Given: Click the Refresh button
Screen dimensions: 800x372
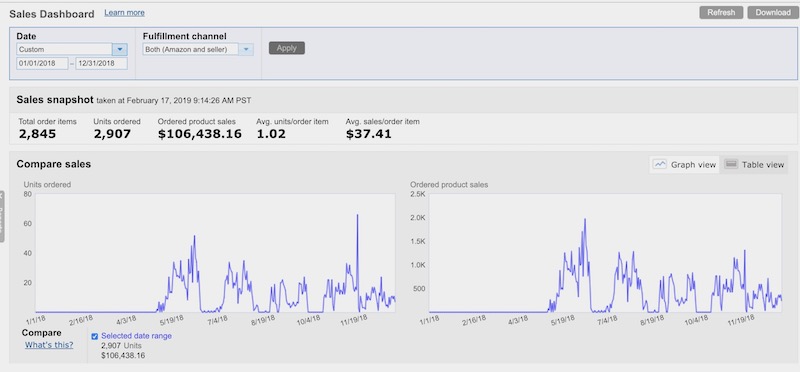Looking at the screenshot, I should point(721,13).
